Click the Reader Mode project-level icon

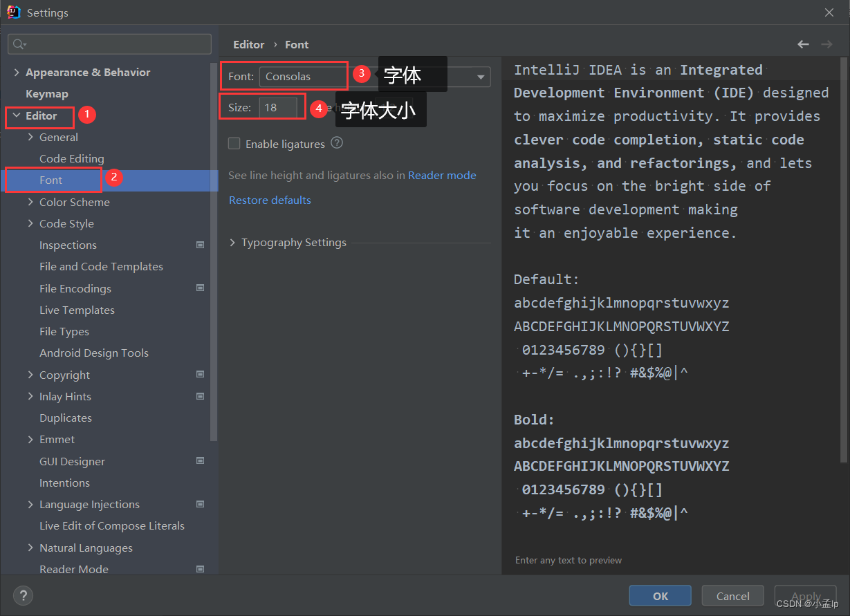click(200, 569)
